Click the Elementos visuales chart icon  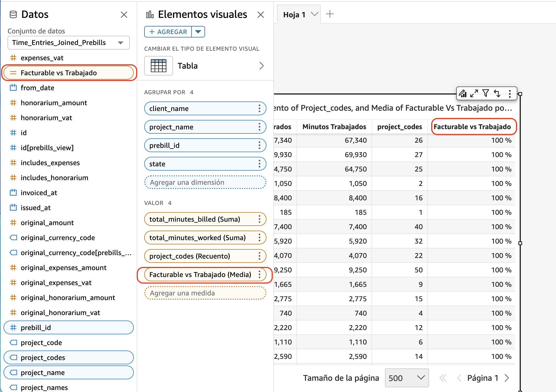coord(150,14)
